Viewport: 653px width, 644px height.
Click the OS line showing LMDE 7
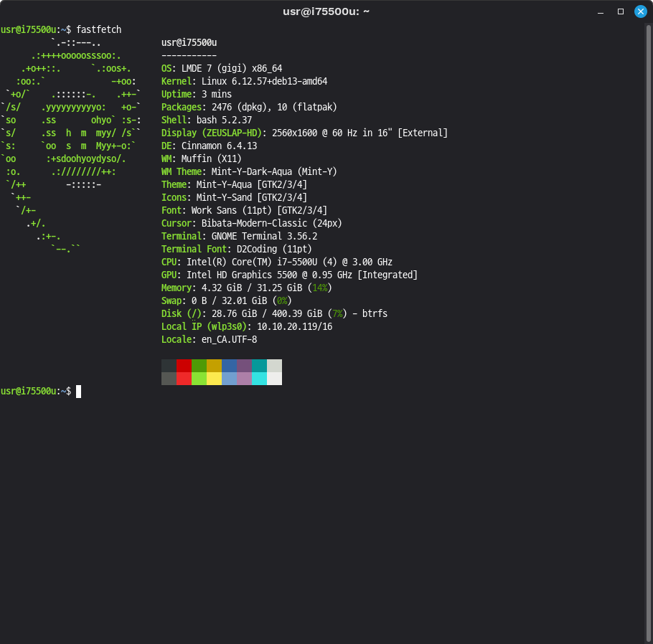point(221,68)
